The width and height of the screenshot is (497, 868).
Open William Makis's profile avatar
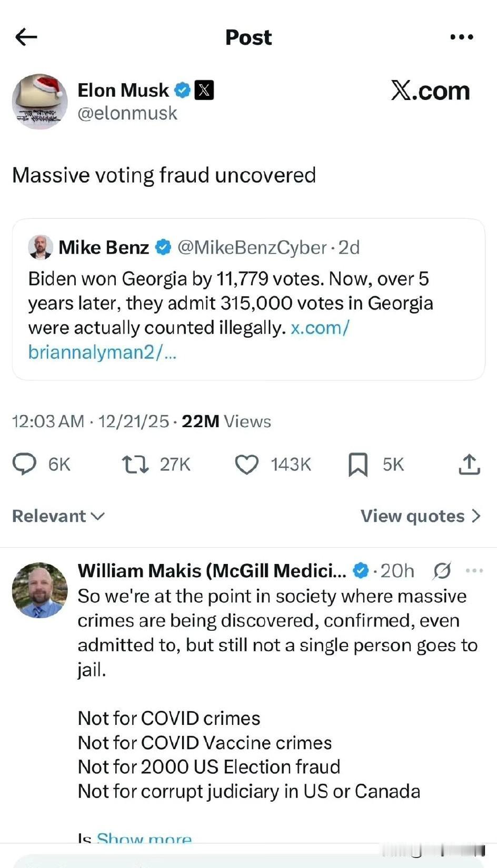click(40, 590)
